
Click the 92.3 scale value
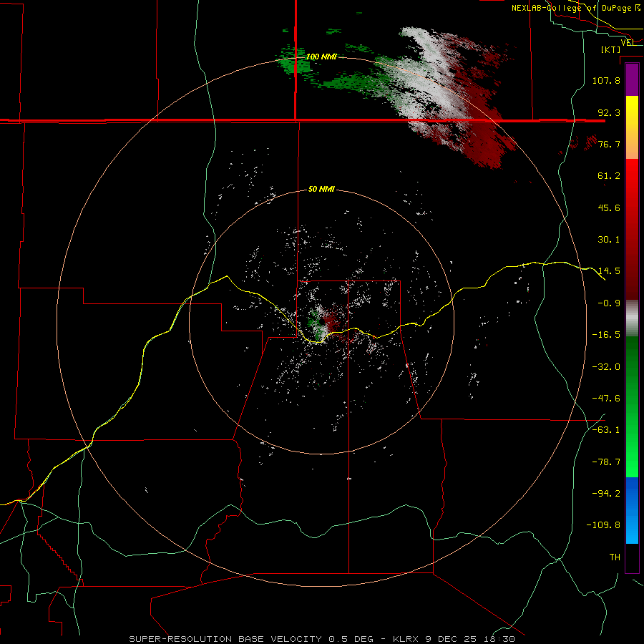point(609,112)
